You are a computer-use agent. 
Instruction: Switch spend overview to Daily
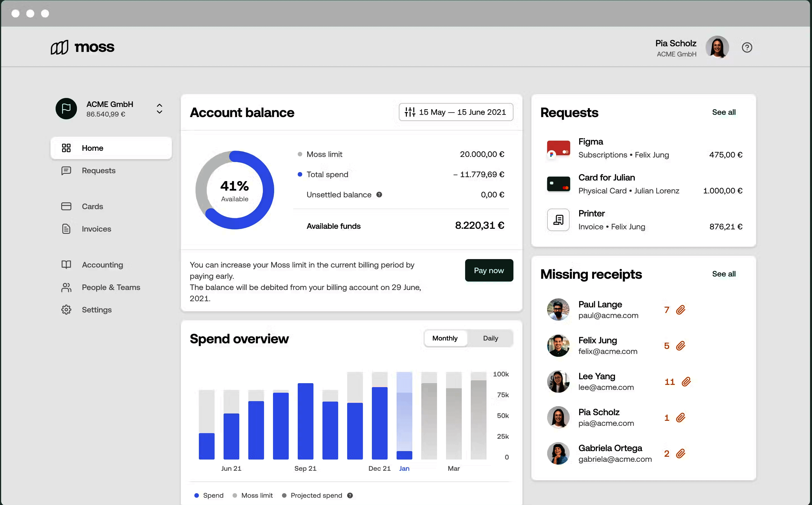490,338
